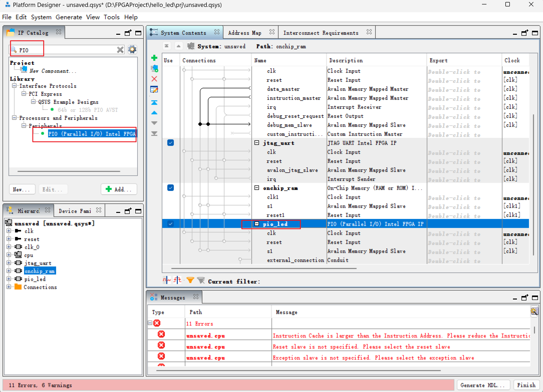Open IP Catalog search settings gear
Viewport: 543px width, 392px height.
tap(132, 50)
